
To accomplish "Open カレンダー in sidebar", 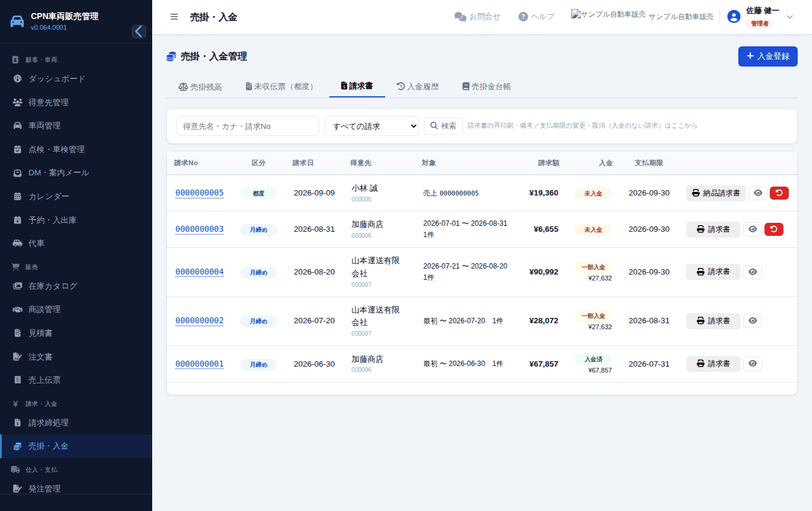I will (76, 197).
